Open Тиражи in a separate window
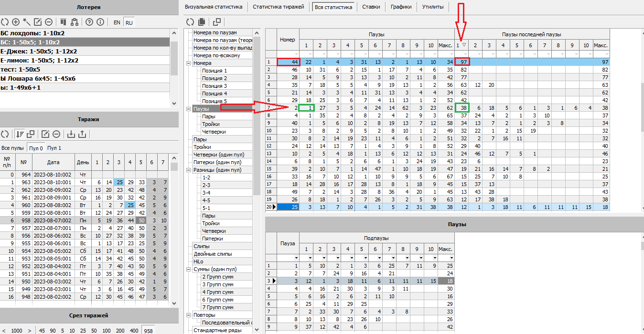 (x=31, y=134)
